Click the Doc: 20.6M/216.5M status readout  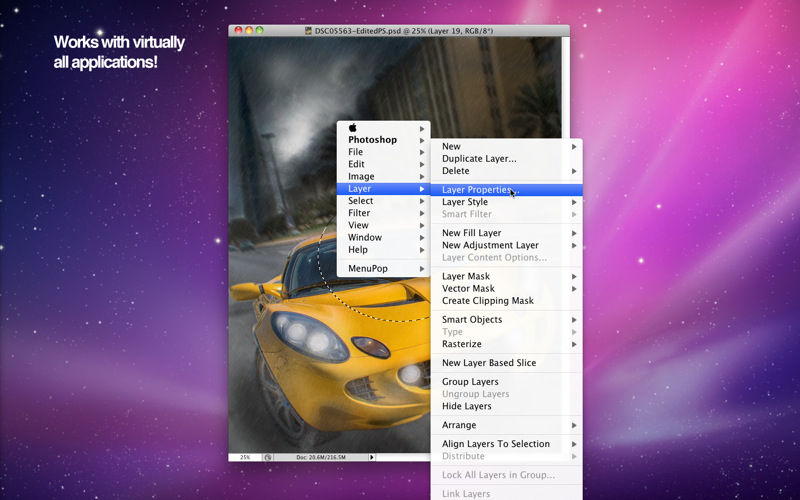coord(321,457)
